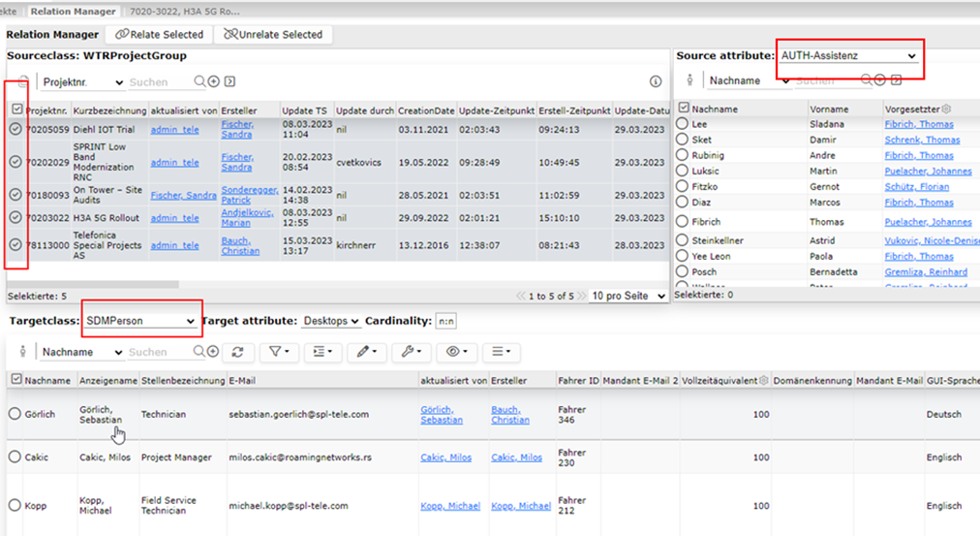Click the Suchen field in the project group toolbar
The width and height of the screenshot is (980, 536).
tap(160, 82)
